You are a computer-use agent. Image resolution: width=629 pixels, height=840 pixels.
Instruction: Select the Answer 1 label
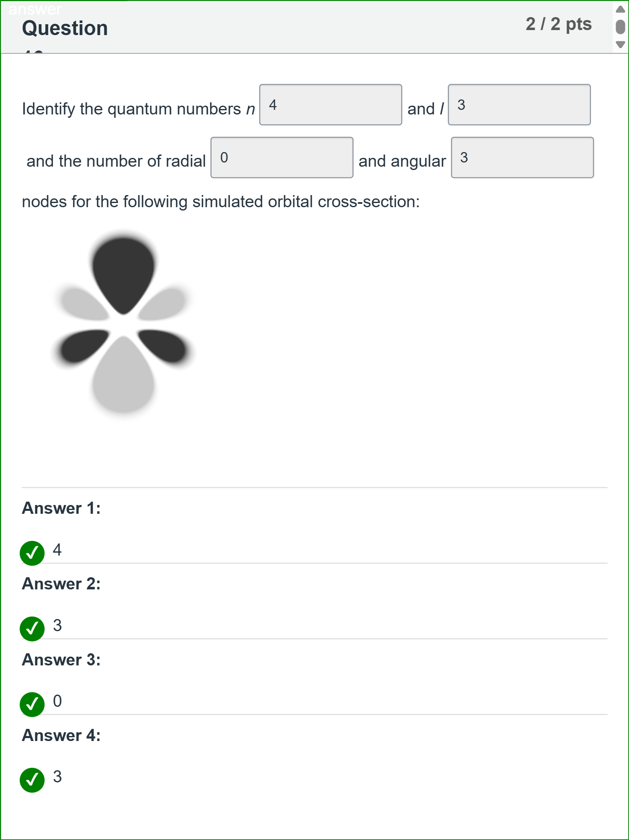click(x=60, y=508)
